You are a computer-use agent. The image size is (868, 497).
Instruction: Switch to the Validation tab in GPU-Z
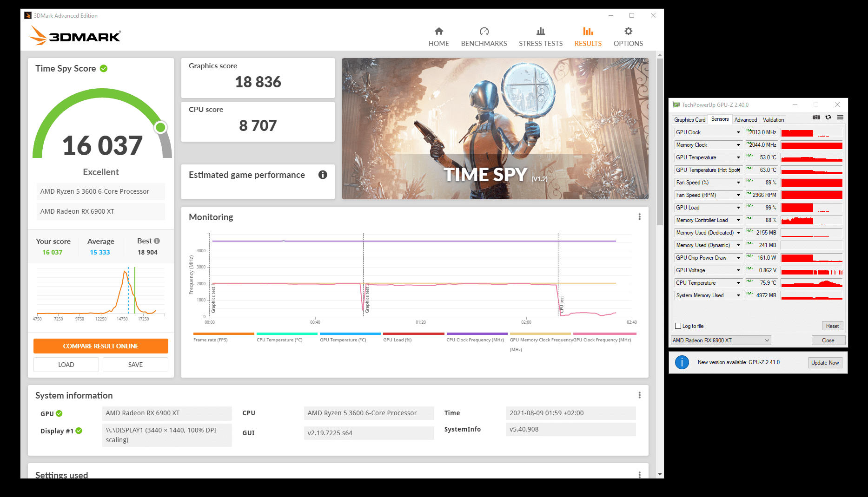pyautogui.click(x=773, y=120)
